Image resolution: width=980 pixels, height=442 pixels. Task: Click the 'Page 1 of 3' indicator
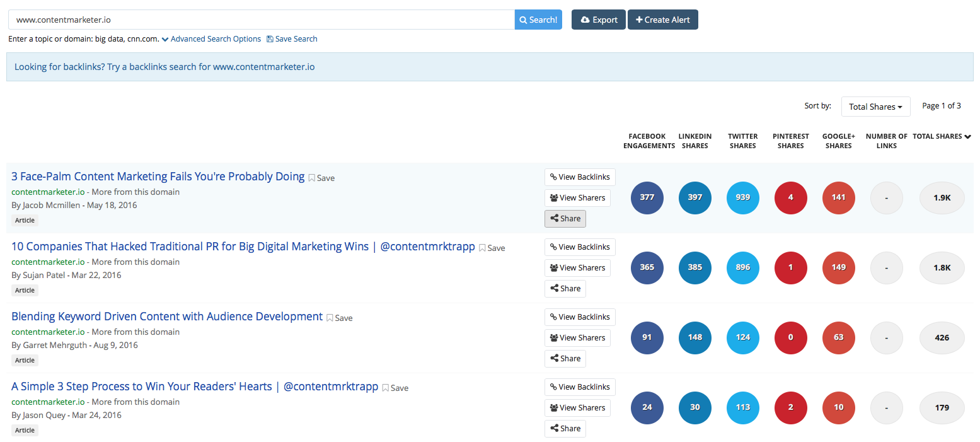click(x=942, y=106)
